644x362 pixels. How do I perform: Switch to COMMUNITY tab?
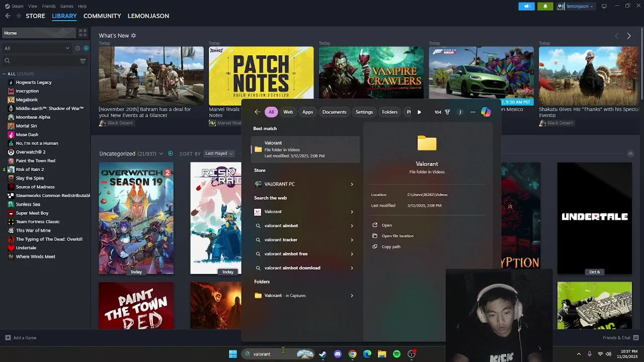click(x=102, y=16)
